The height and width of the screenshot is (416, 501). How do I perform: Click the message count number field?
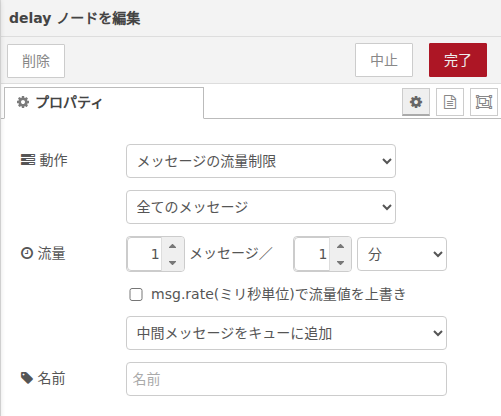click(145, 254)
